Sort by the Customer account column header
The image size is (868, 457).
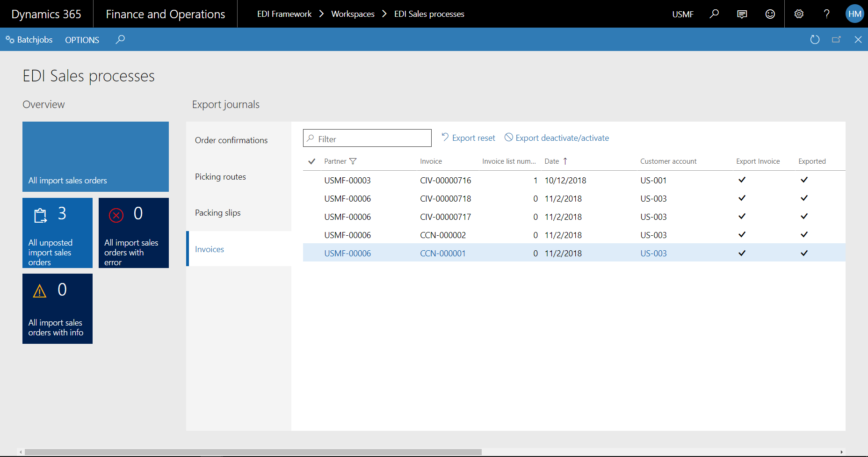(668, 161)
